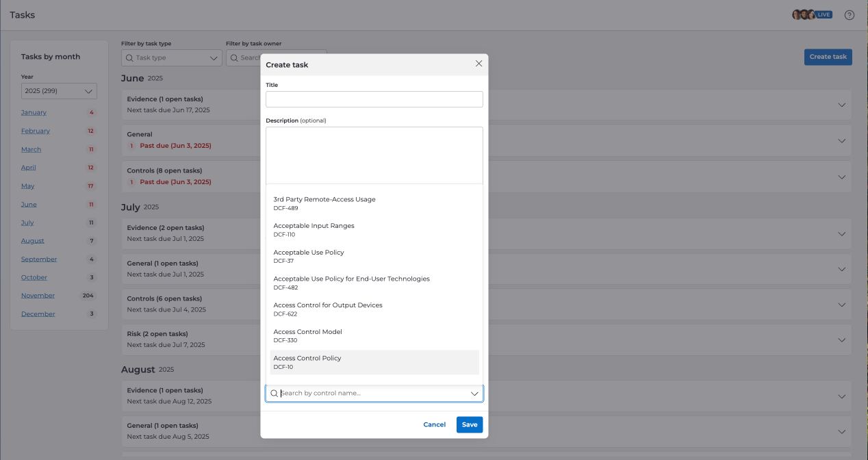The image size is (868, 460).
Task: Click the LIVE user avatars group
Action: click(812, 14)
